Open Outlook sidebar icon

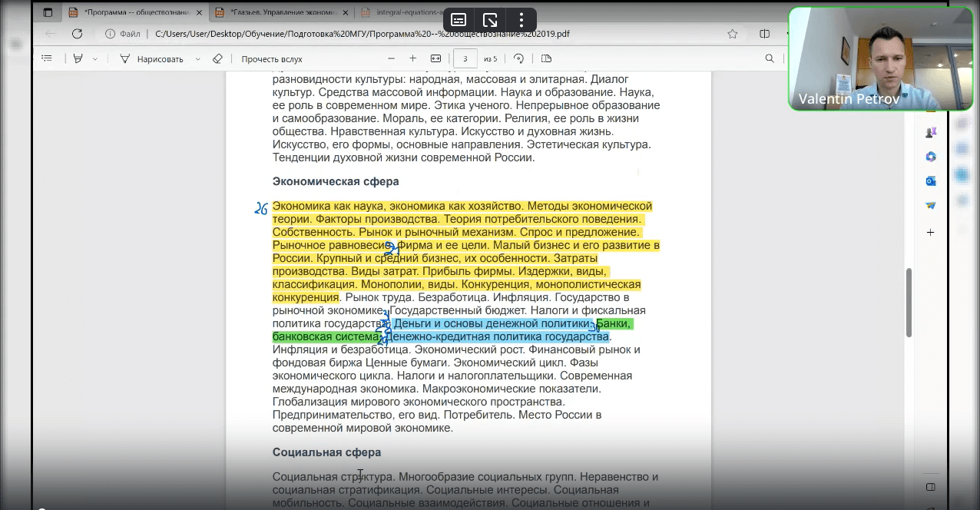[x=930, y=181]
